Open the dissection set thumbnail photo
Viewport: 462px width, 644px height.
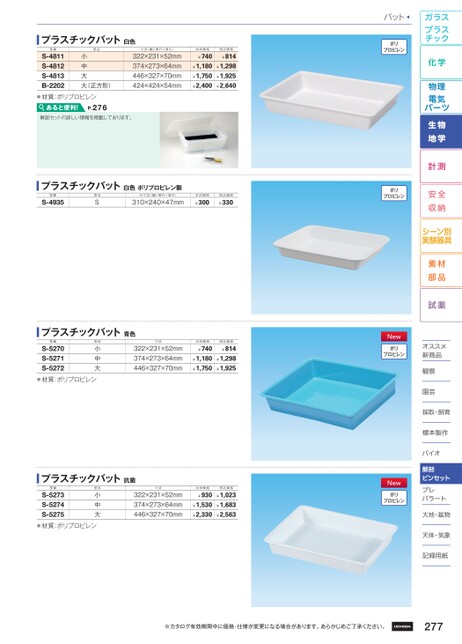pos(199,140)
